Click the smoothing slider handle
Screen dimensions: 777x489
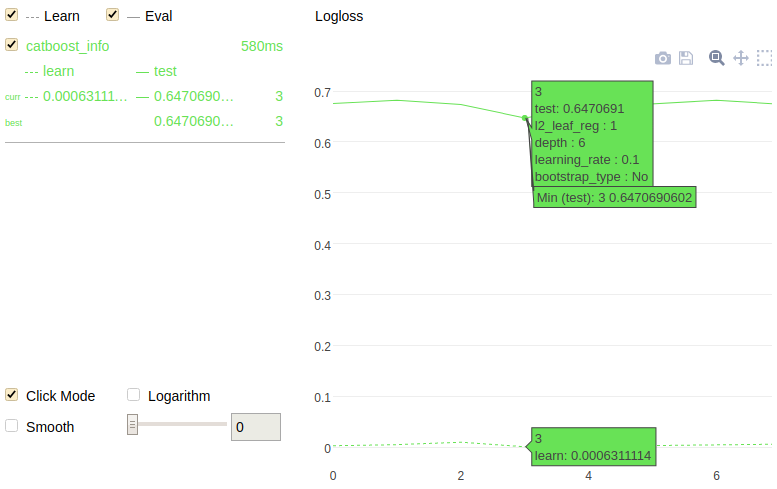pyautogui.click(x=132, y=425)
